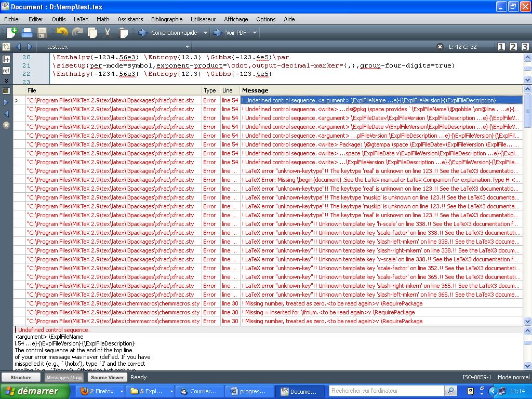Switch to the progres... taskbar window
532x399 pixels.
(250, 391)
